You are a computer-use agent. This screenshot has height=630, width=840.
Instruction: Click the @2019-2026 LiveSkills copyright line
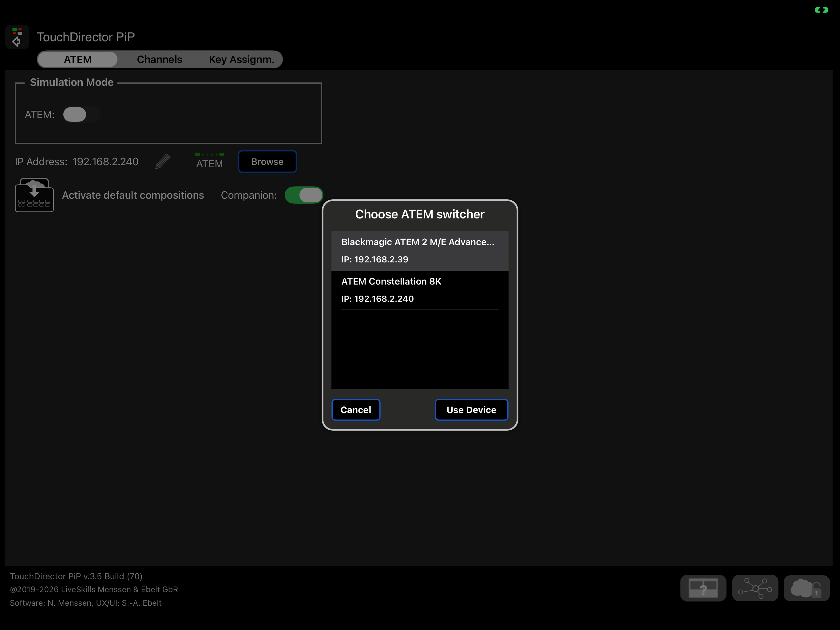click(x=94, y=589)
